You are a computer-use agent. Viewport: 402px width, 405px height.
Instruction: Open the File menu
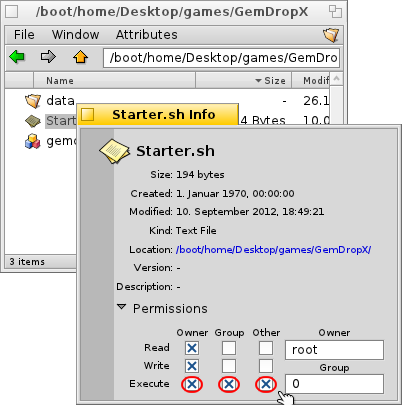pos(24,35)
